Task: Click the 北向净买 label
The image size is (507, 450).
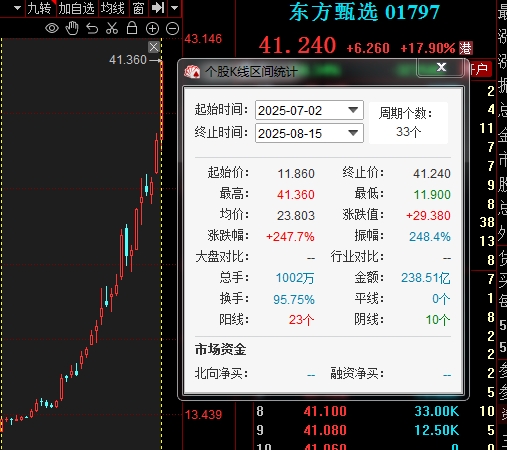Action: [x=222, y=374]
